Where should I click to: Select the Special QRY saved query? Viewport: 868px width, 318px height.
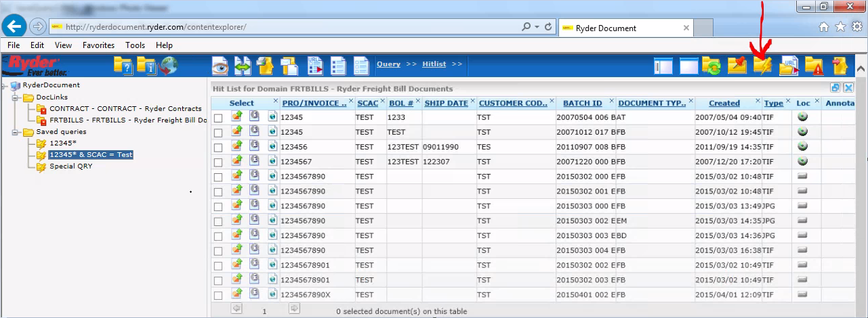tap(70, 166)
